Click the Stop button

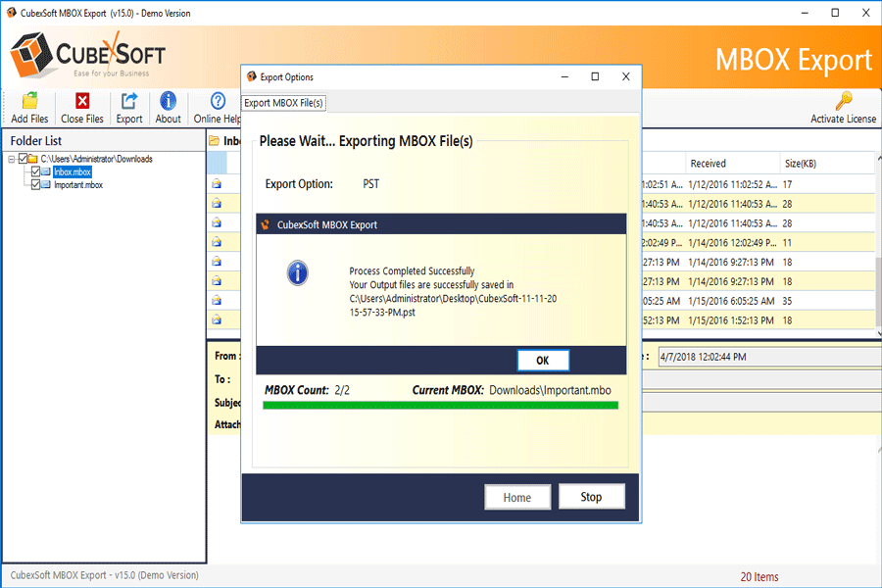coord(591,497)
